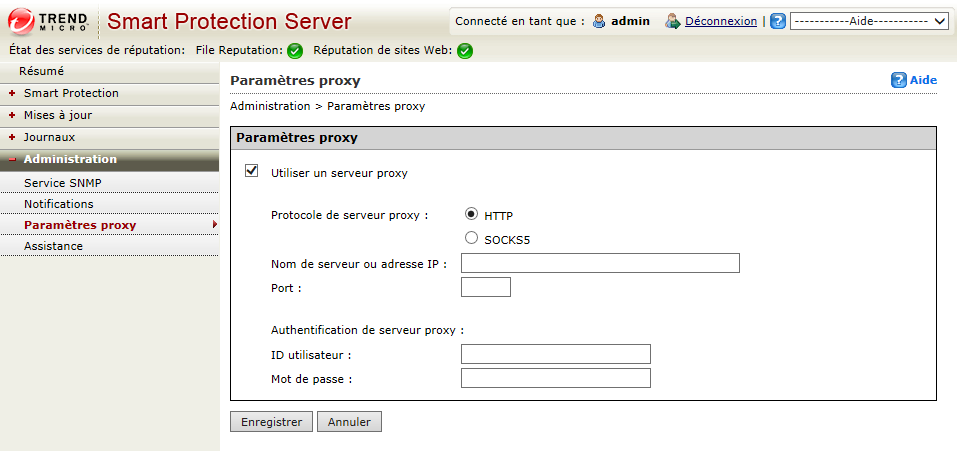Expand the Journaux menu section
The image size is (957, 451).
49,137
